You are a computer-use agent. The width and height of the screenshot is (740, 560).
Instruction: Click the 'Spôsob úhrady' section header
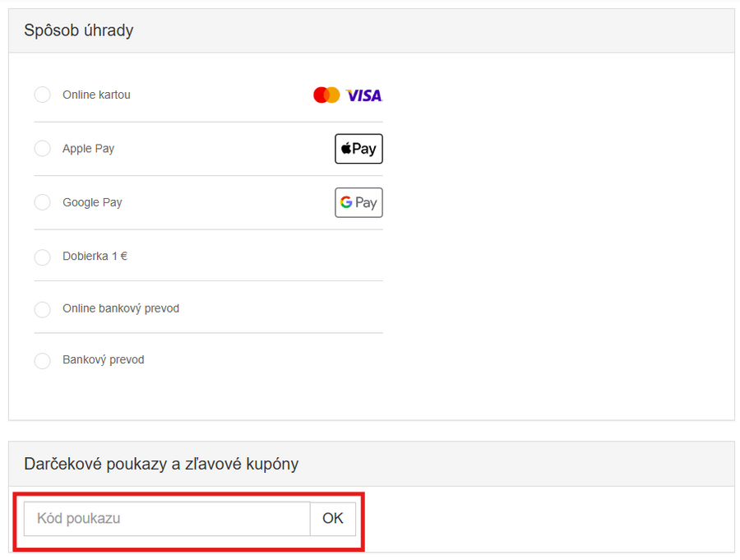(x=79, y=31)
